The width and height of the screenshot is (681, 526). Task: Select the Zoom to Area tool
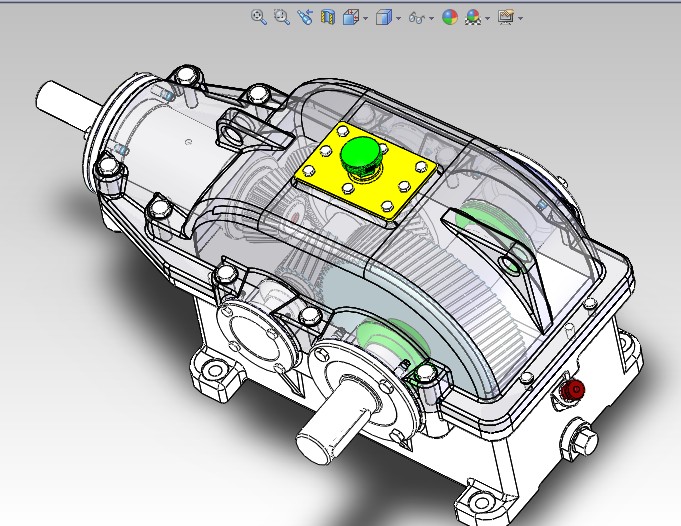point(281,17)
